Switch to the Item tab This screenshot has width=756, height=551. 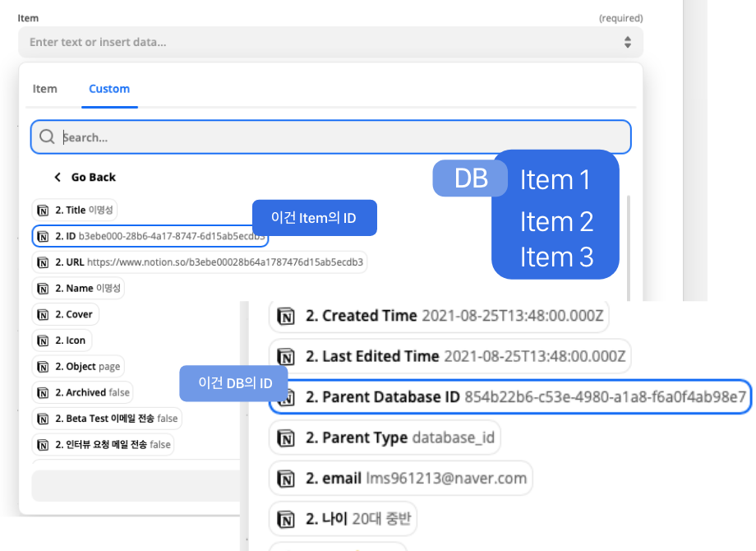coord(45,89)
